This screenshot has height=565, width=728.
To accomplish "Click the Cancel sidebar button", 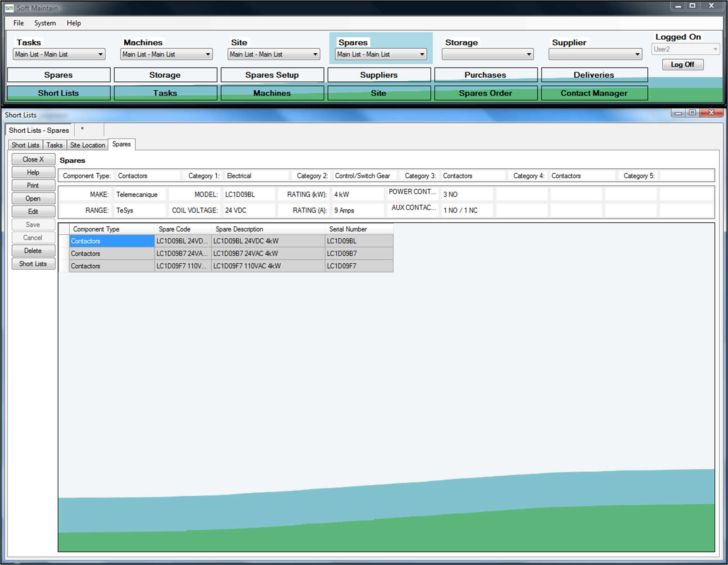I will (33, 238).
